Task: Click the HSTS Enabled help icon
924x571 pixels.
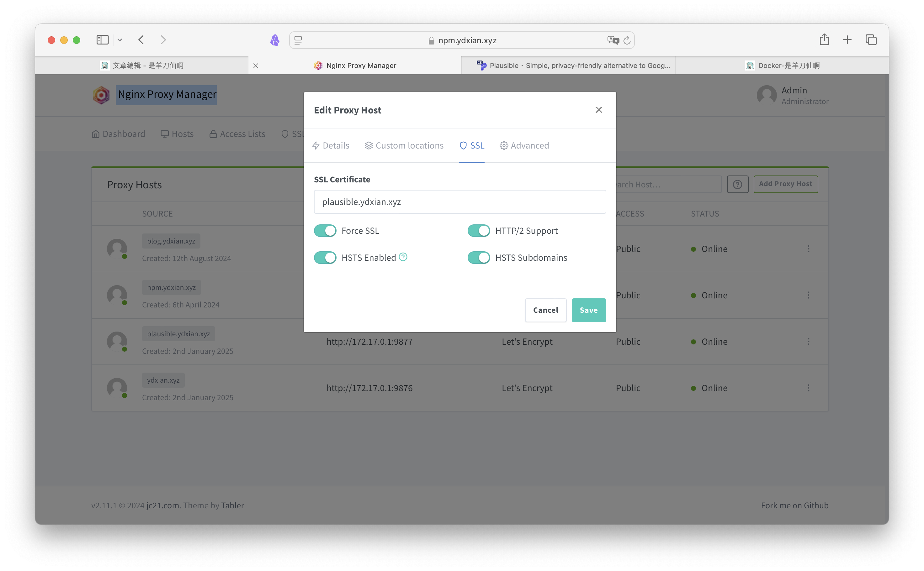Action: [403, 257]
